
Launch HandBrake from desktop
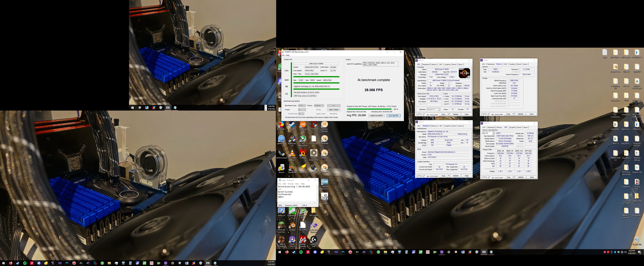(292, 169)
